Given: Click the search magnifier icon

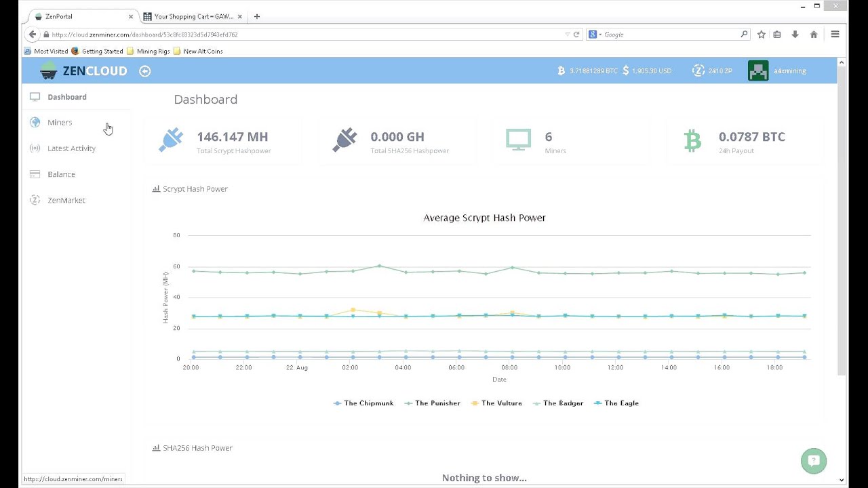Looking at the screenshot, I should click(x=744, y=35).
